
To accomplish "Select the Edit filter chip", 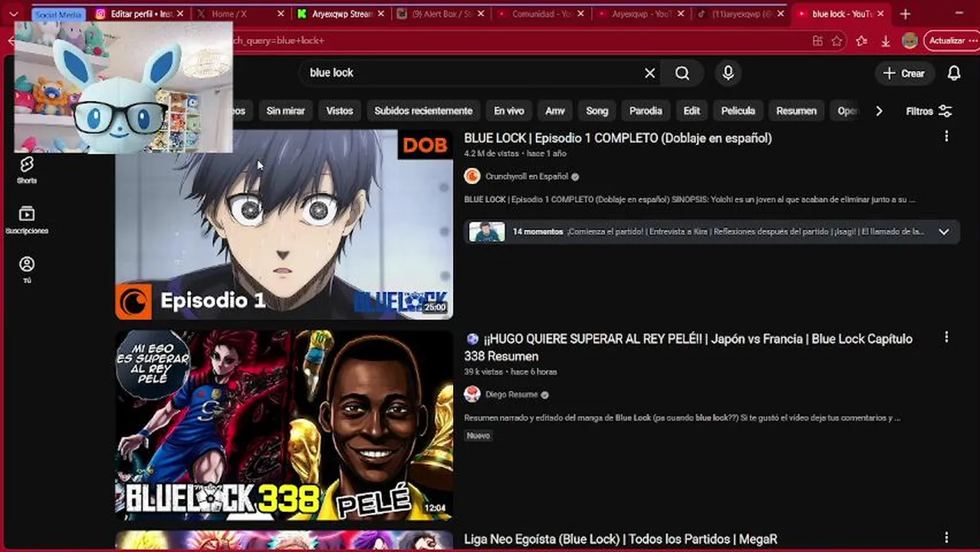I will 692,111.
